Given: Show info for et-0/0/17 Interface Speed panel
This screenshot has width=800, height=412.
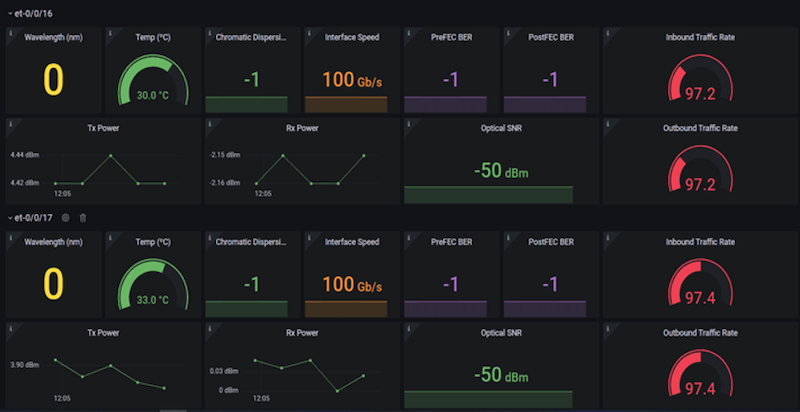Looking at the screenshot, I should coord(307,238).
